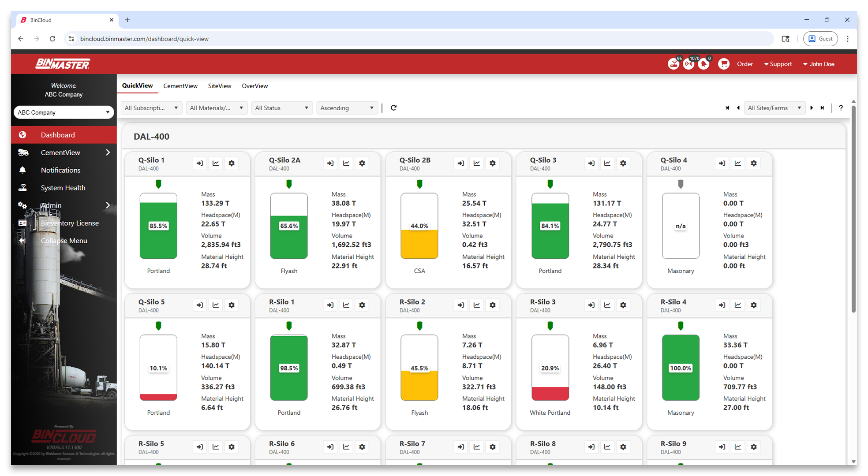Switch to QuickView tab
The width and height of the screenshot is (868, 476).
(137, 86)
